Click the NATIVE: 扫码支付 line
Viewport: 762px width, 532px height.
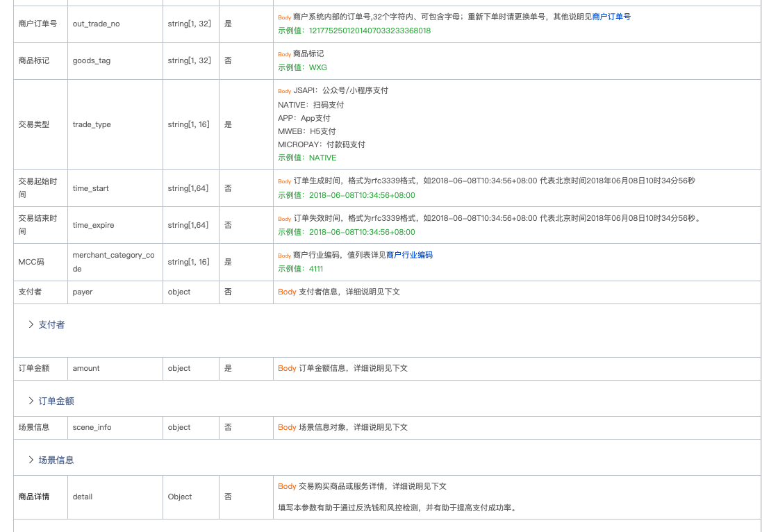pyautogui.click(x=311, y=105)
